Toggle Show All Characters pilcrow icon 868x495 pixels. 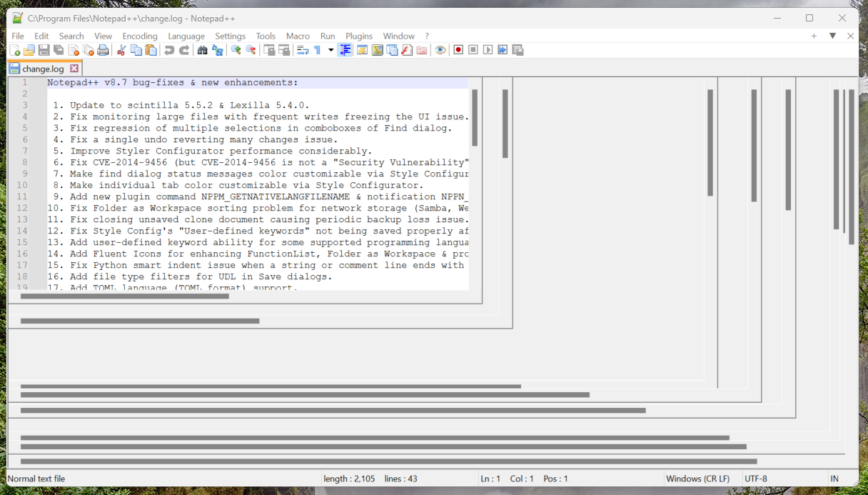[318, 50]
